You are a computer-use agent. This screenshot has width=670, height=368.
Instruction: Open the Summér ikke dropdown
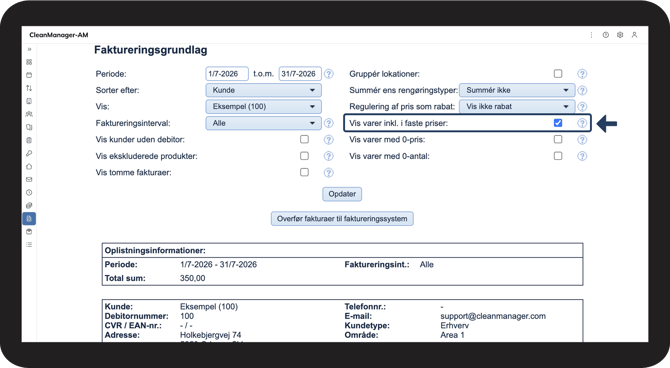517,90
